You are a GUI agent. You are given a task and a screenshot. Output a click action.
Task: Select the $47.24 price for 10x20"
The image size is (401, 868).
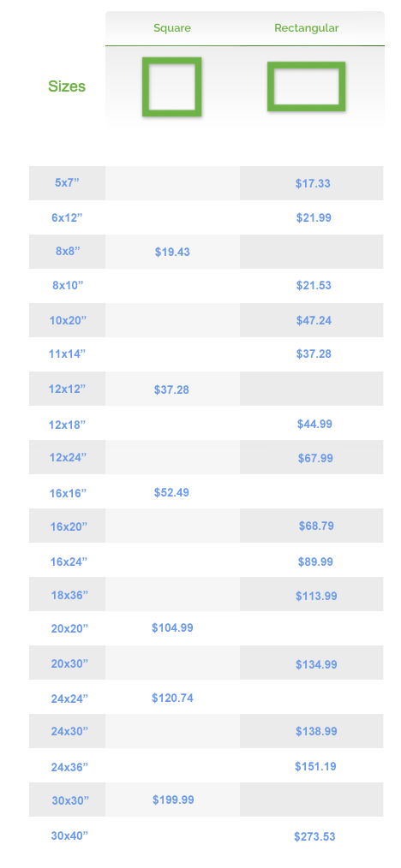pyautogui.click(x=314, y=320)
